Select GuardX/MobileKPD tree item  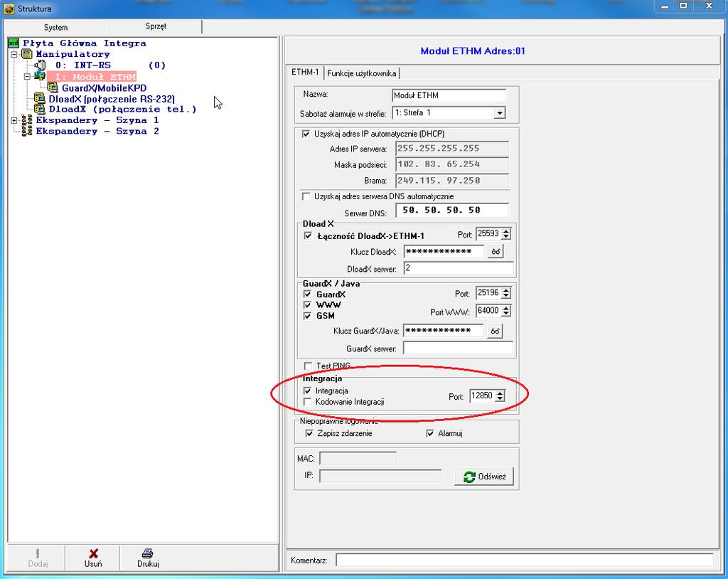tap(104, 87)
